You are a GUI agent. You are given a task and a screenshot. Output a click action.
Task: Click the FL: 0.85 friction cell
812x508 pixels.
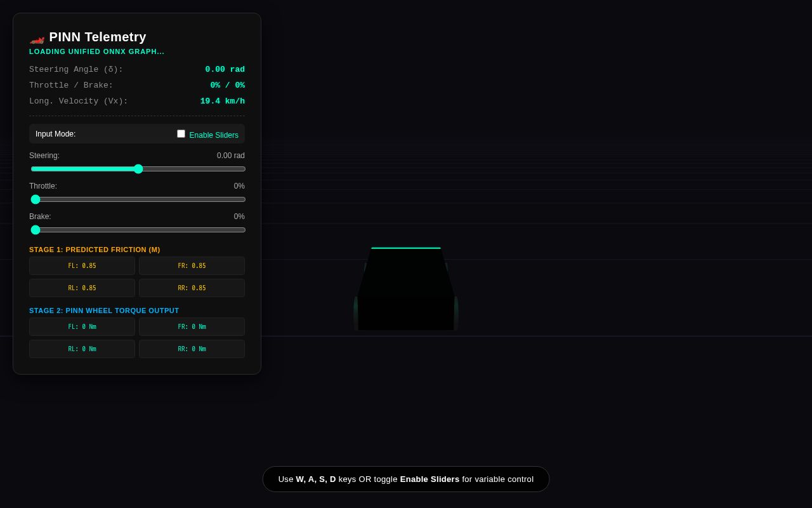pyautogui.click(x=82, y=266)
